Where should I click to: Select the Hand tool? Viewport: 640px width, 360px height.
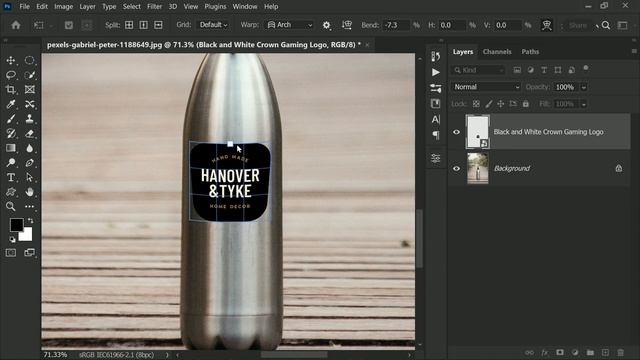tap(29, 192)
